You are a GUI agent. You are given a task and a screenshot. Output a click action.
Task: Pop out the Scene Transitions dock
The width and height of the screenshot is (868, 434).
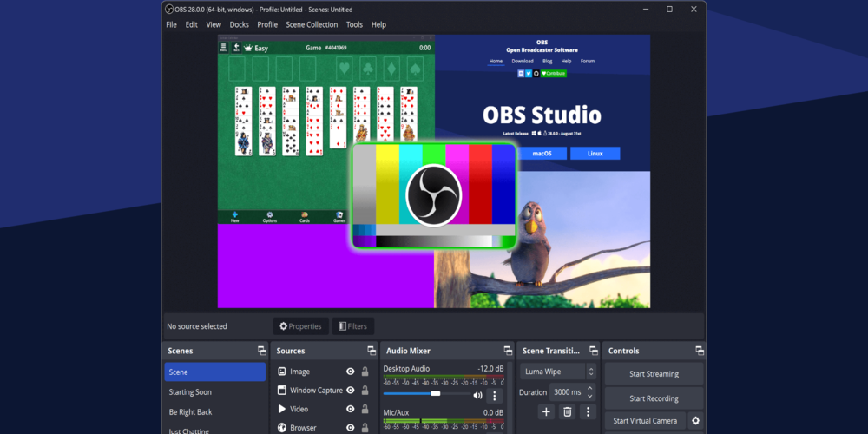pyautogui.click(x=594, y=351)
